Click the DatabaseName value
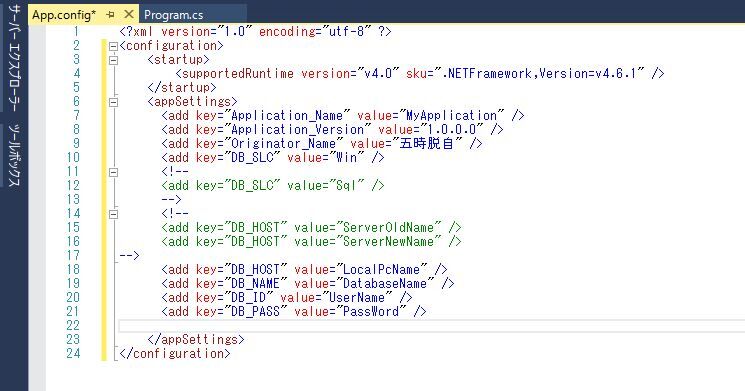Image resolution: width=745 pixels, height=391 pixels. point(385,284)
